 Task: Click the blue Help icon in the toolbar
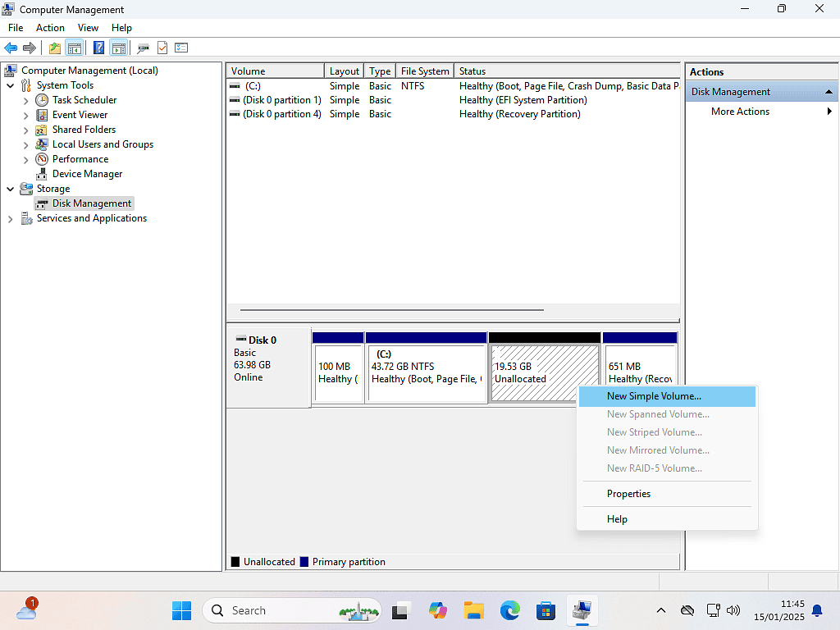98,48
